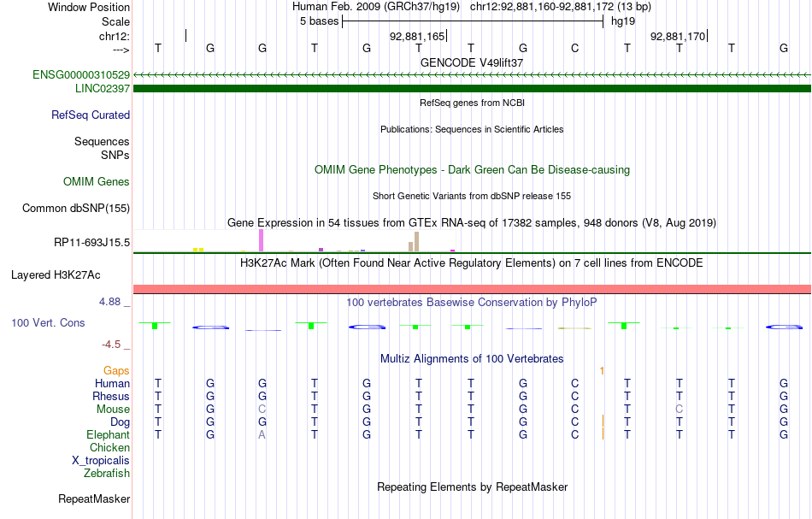
Task: Click the GENCODE V49lift37 track title
Action: [472, 62]
